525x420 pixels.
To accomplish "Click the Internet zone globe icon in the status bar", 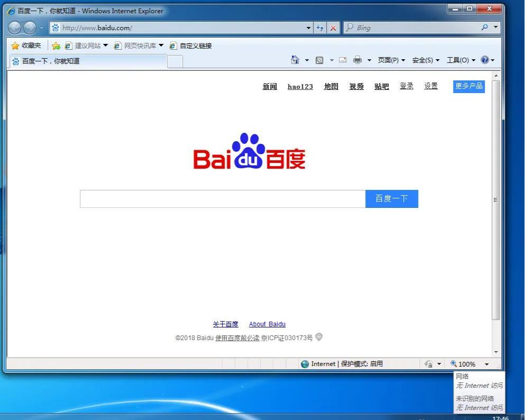I will pyautogui.click(x=305, y=364).
